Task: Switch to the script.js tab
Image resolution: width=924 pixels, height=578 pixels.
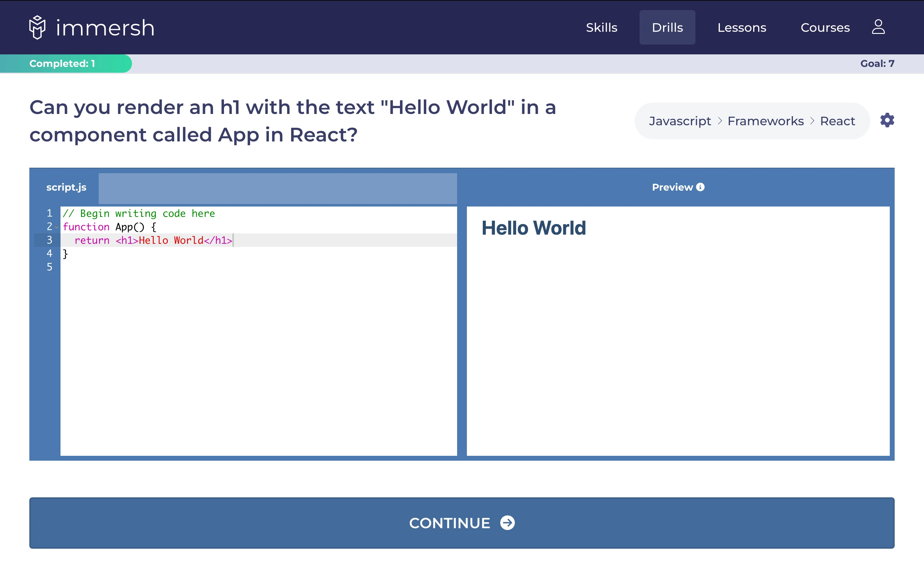Action: click(x=66, y=187)
